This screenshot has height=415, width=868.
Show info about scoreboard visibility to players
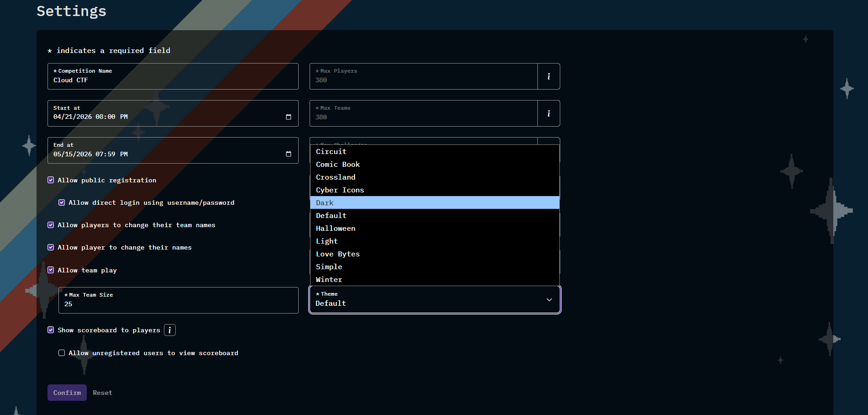pos(170,330)
